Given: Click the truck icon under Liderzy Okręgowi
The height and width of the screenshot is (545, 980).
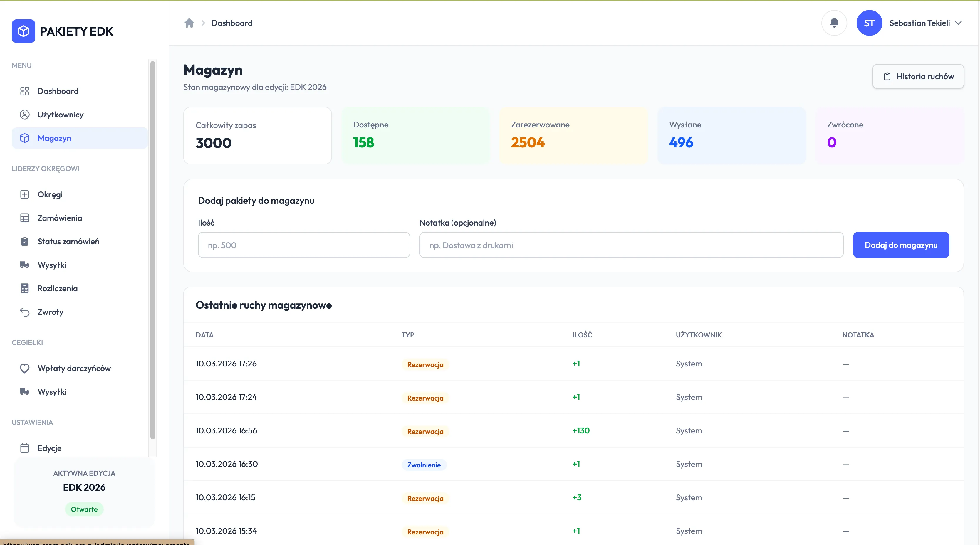Looking at the screenshot, I should 25,265.
